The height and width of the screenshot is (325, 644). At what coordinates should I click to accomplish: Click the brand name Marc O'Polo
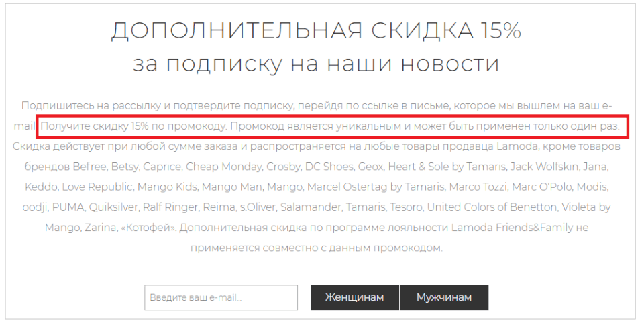[x=542, y=187]
